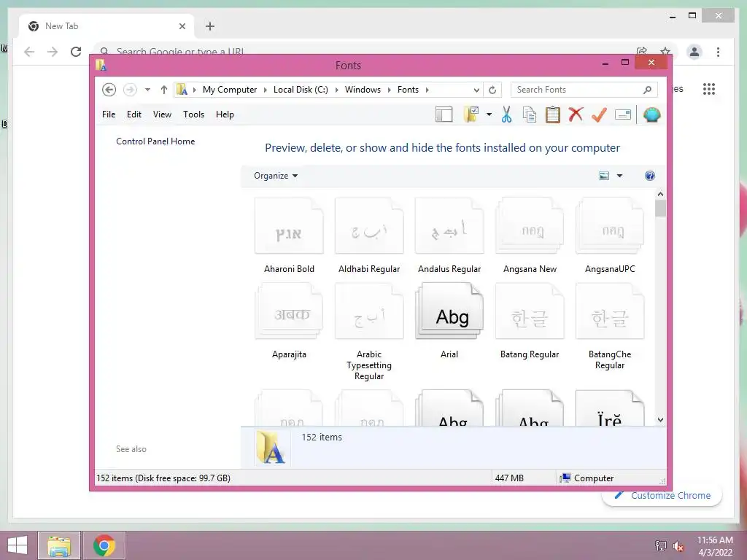747x560 pixels.
Task: Go forward in Fonts window
Action: (130, 90)
